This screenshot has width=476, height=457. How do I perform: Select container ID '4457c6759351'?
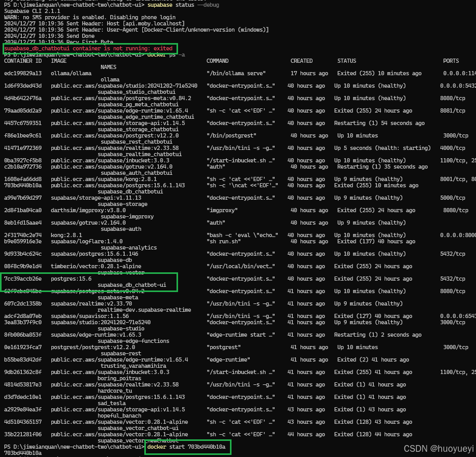(23, 123)
